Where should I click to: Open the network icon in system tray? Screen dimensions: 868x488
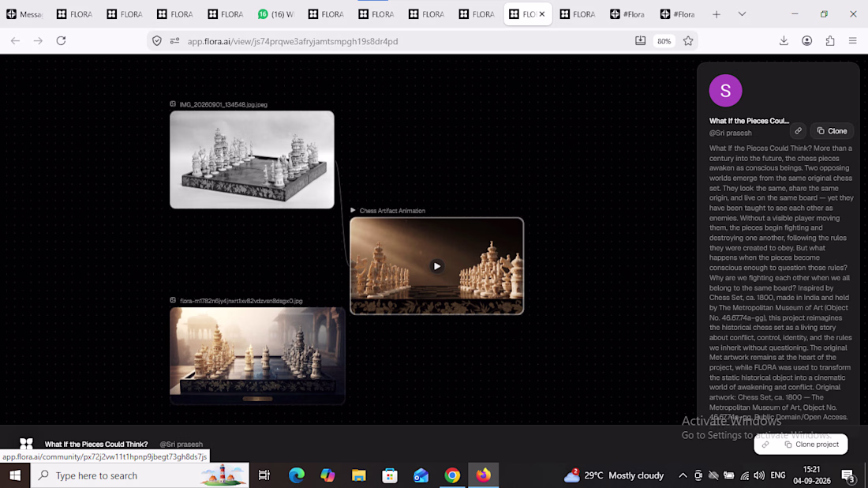pyautogui.click(x=745, y=475)
